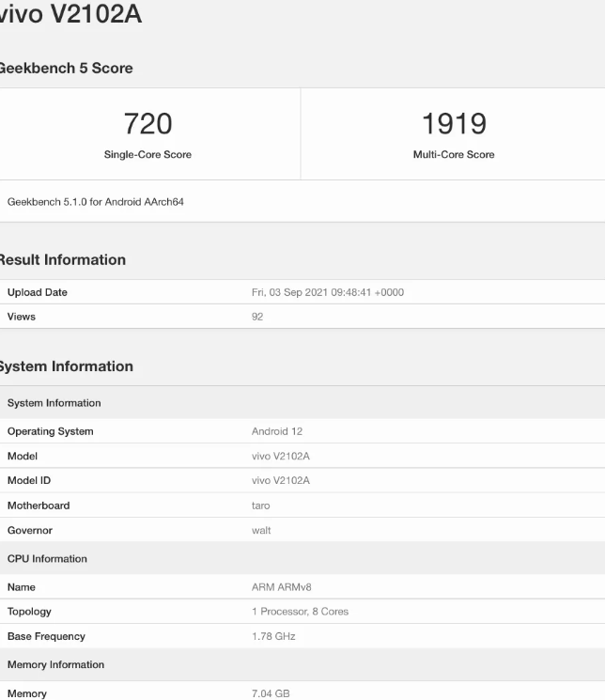Screen dimensions: 605x700
Task: Click the CPU Information subheader row
Action: pyautogui.click(x=48, y=558)
